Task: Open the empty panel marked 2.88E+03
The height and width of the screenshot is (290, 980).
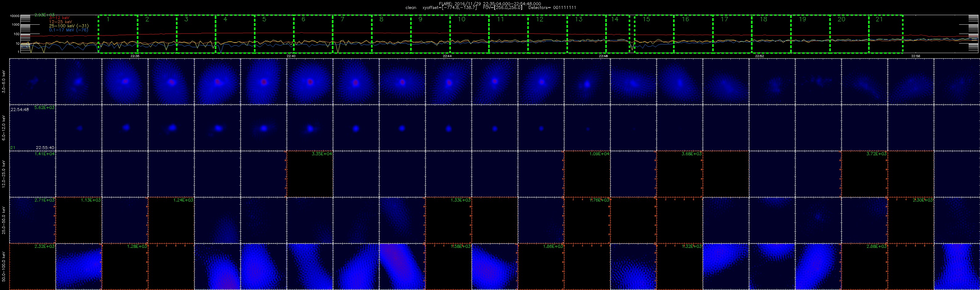Action: pyautogui.click(x=864, y=266)
